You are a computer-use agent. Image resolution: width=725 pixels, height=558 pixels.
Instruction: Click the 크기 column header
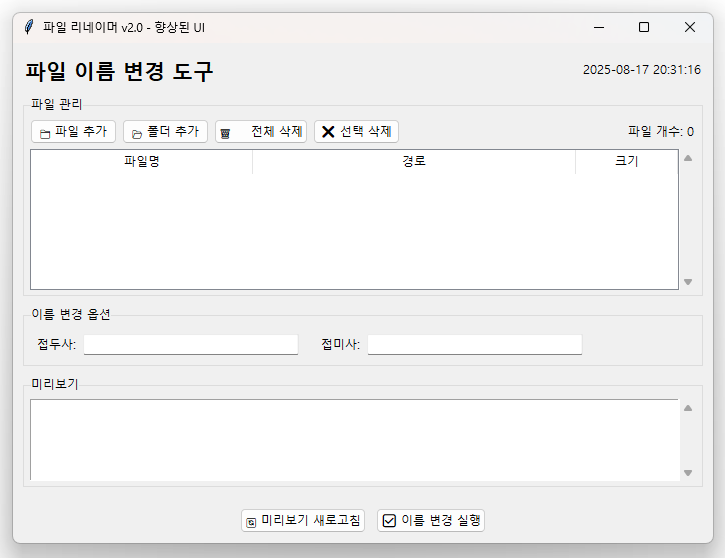coord(627,161)
